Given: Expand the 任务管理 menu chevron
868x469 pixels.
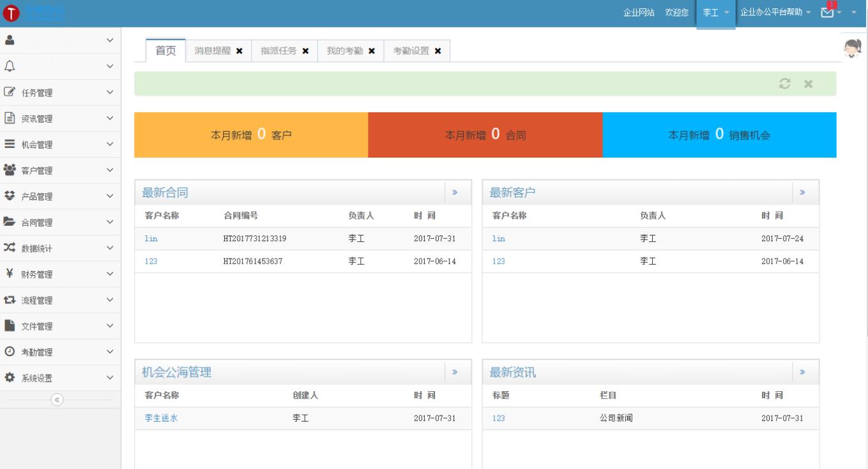Looking at the screenshot, I should (110, 93).
